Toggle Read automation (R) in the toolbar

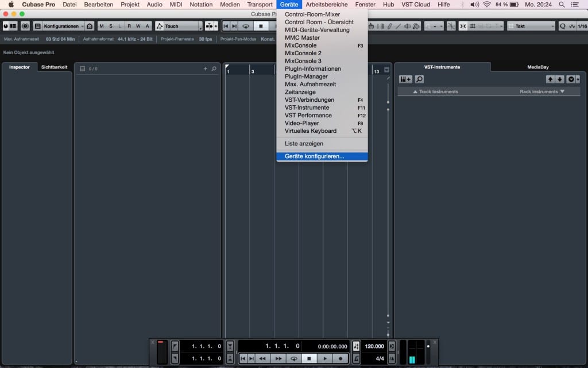[129, 26]
